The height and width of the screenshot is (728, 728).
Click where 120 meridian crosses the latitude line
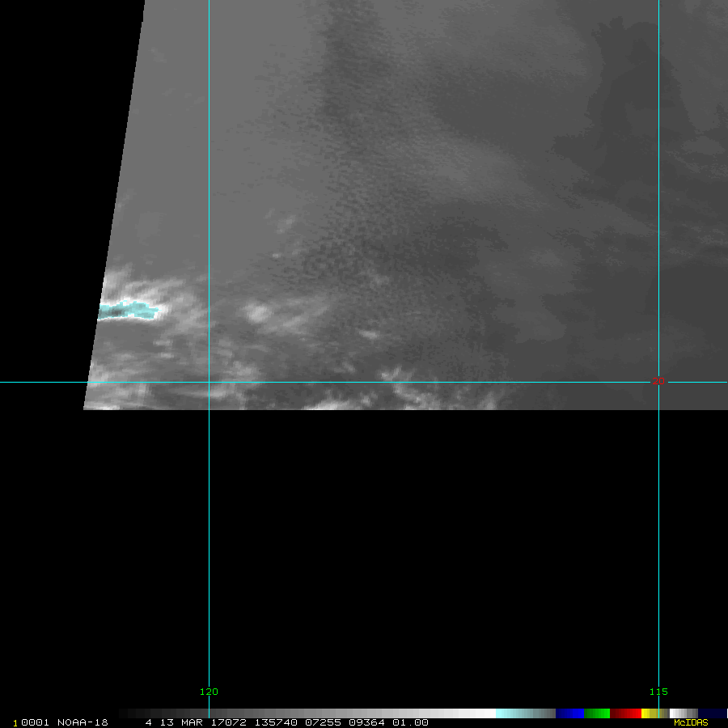tap(210, 382)
